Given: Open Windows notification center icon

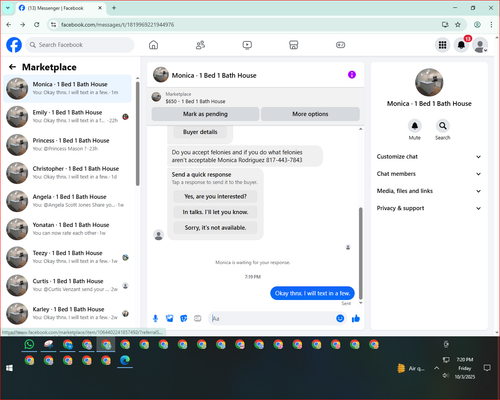Looking at the screenshot, I should tap(487, 368).
